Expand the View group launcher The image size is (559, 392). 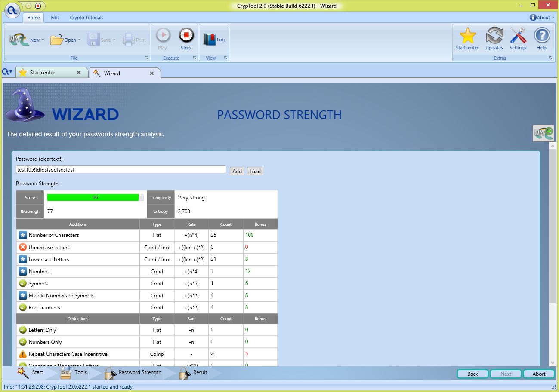pyautogui.click(x=226, y=58)
